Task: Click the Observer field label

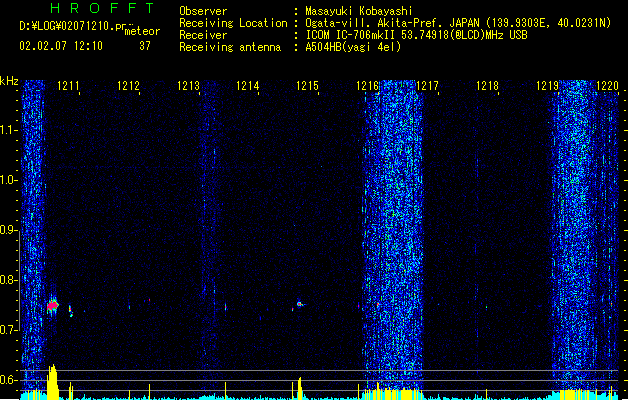Action: pos(203,11)
